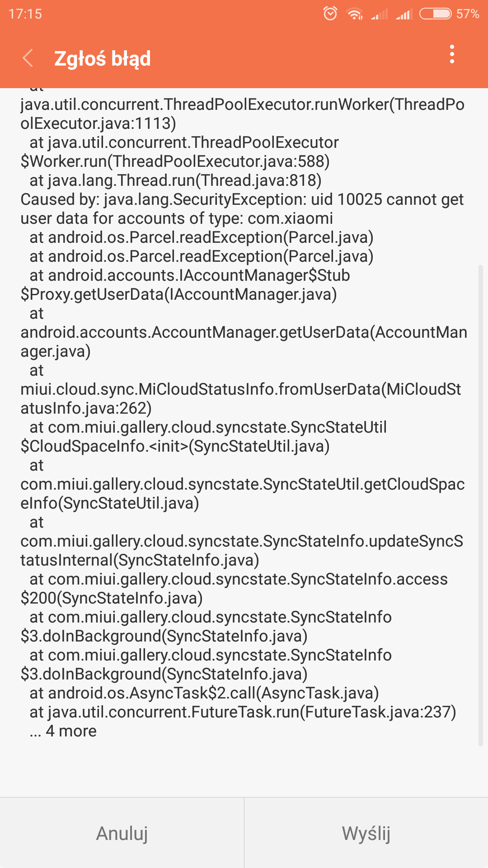Tap the "Zgłoś błąd" page title
This screenshot has height=868, width=488.
[x=103, y=59]
